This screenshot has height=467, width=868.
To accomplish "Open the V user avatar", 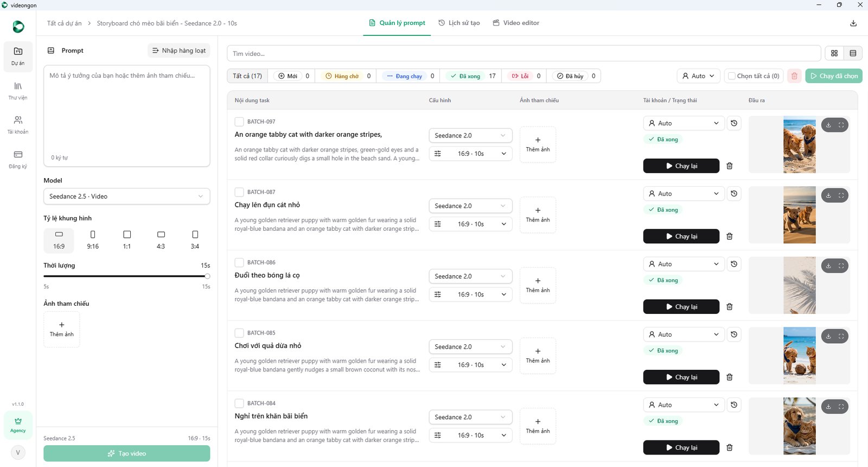I will (18, 452).
